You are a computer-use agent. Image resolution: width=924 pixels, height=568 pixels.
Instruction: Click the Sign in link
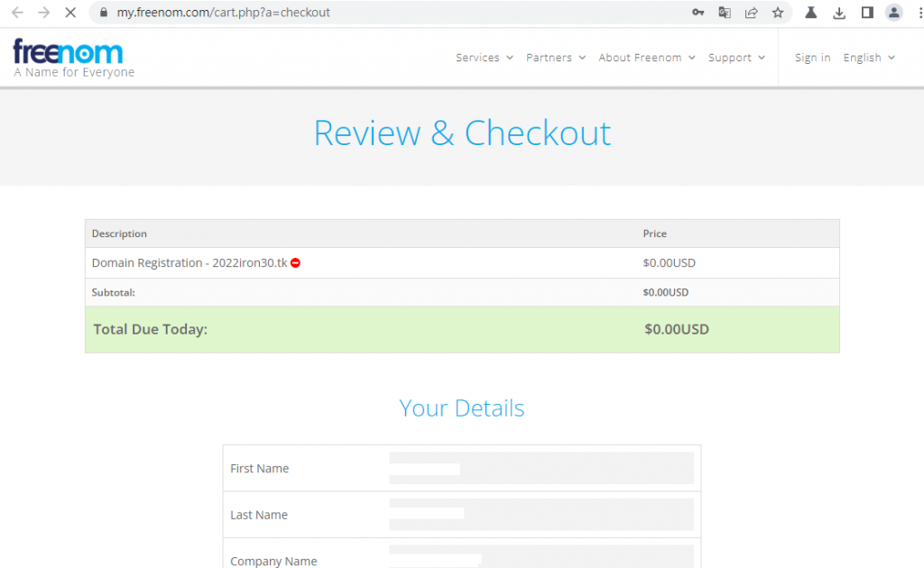(x=812, y=58)
